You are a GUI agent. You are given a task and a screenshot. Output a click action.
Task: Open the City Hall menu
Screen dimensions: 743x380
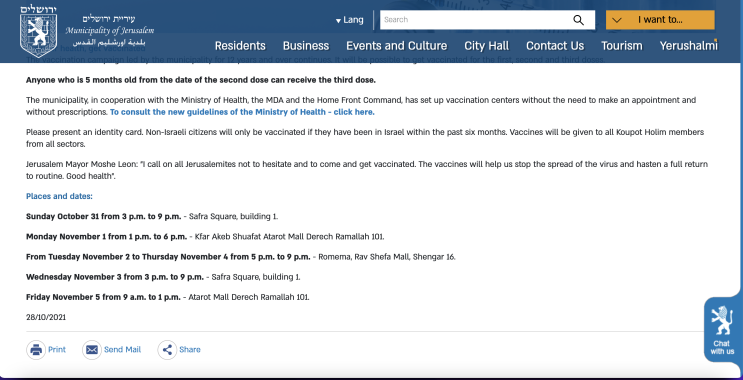point(487,46)
